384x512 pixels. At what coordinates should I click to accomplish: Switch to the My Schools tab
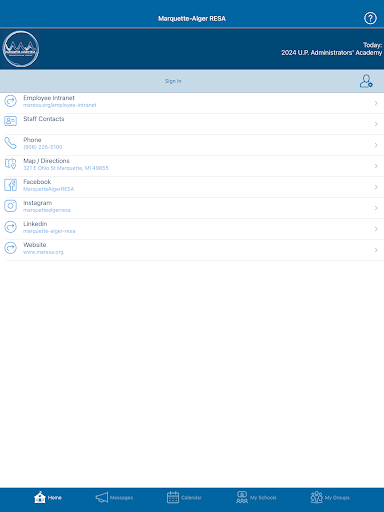[256, 498]
